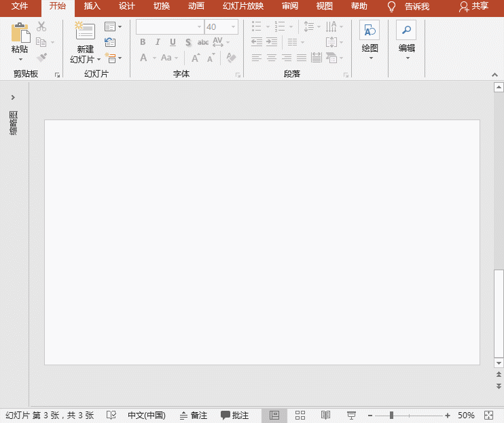Toggle Strikethrough formatting
This screenshot has height=423, width=504.
[203, 42]
